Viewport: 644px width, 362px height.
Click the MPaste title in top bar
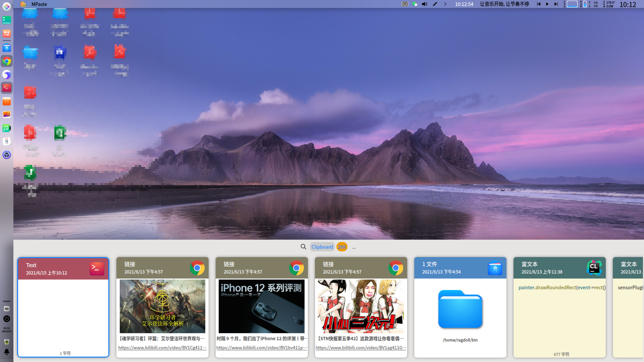click(x=39, y=4)
